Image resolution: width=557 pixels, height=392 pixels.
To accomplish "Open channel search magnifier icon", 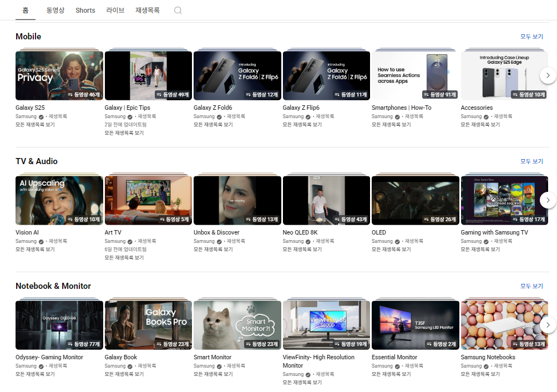I will (178, 11).
